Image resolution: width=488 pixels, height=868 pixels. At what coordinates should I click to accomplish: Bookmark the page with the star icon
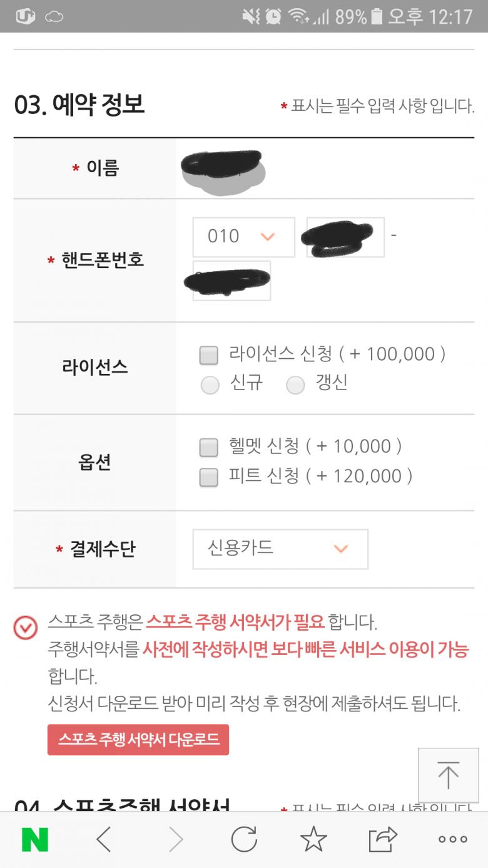[x=313, y=839]
